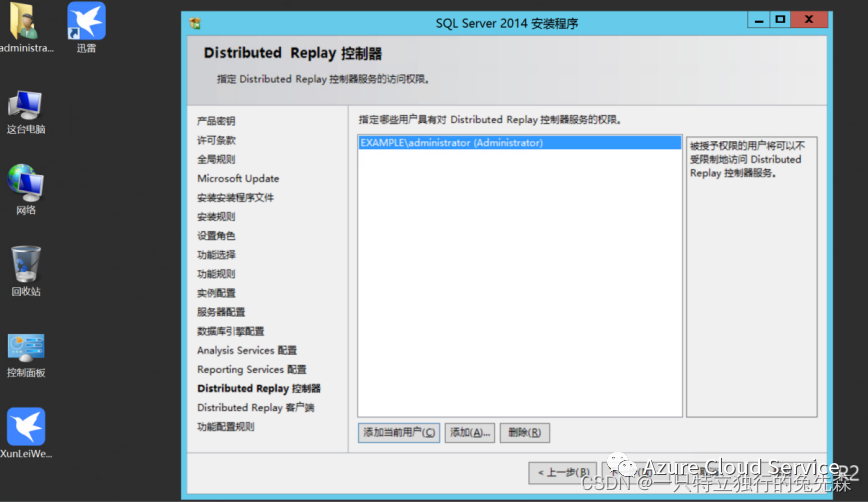This screenshot has height=502, width=868.
Task: Select 产品密钥 step in the sidebar
Action: (216, 121)
